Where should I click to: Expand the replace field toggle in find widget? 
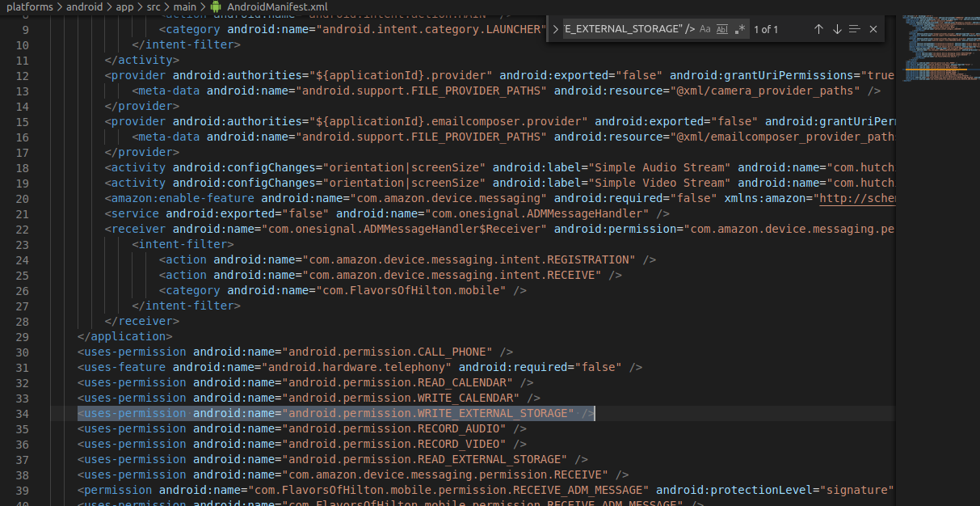tap(555, 29)
